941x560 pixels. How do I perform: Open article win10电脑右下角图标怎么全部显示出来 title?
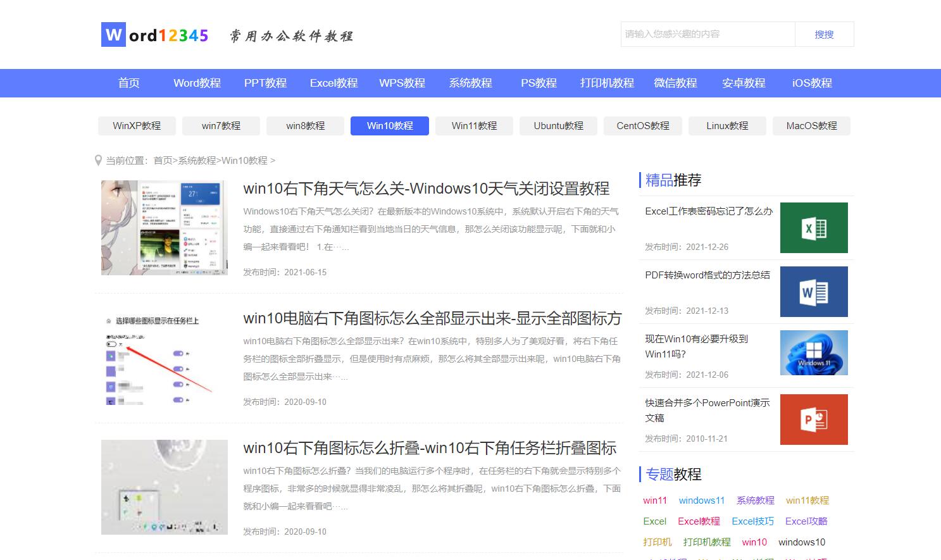433,318
